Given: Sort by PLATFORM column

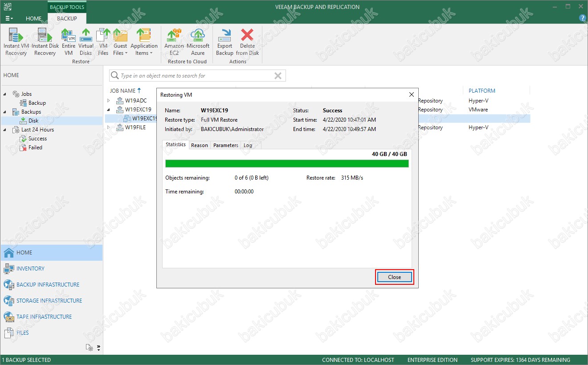Looking at the screenshot, I should 482,90.
